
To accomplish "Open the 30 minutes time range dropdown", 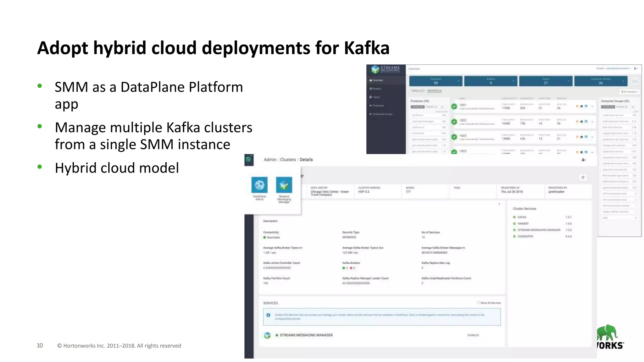I will tap(629, 92).
